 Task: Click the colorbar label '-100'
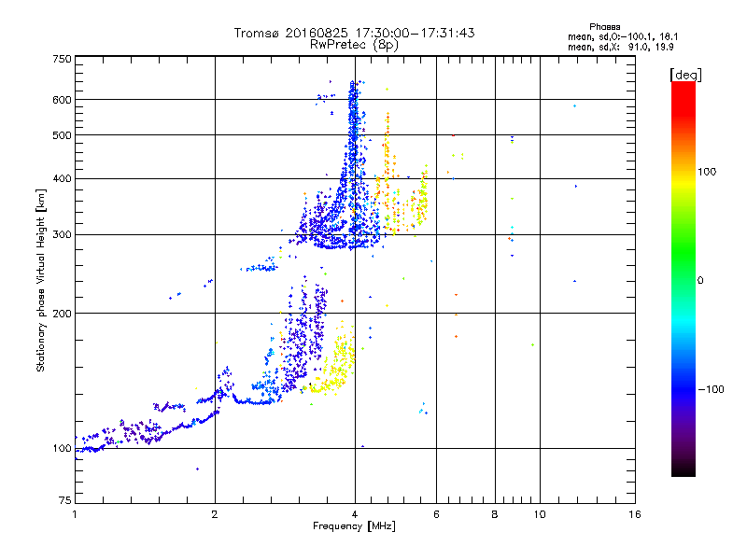711,389
